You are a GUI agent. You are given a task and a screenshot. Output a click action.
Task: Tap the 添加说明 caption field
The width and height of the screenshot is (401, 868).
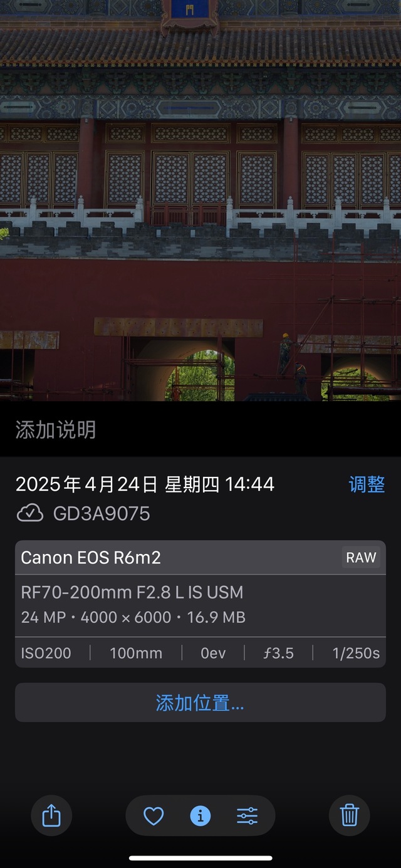point(200,430)
